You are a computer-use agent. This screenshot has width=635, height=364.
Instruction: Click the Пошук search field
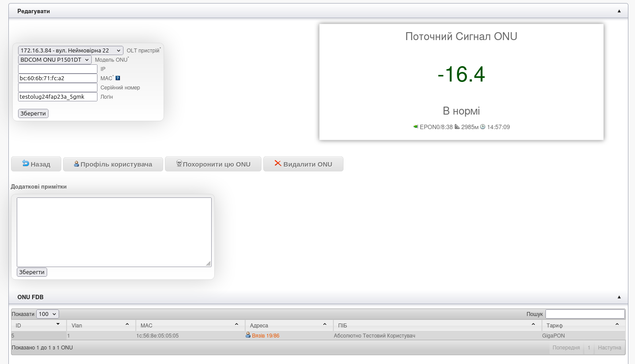(x=585, y=314)
